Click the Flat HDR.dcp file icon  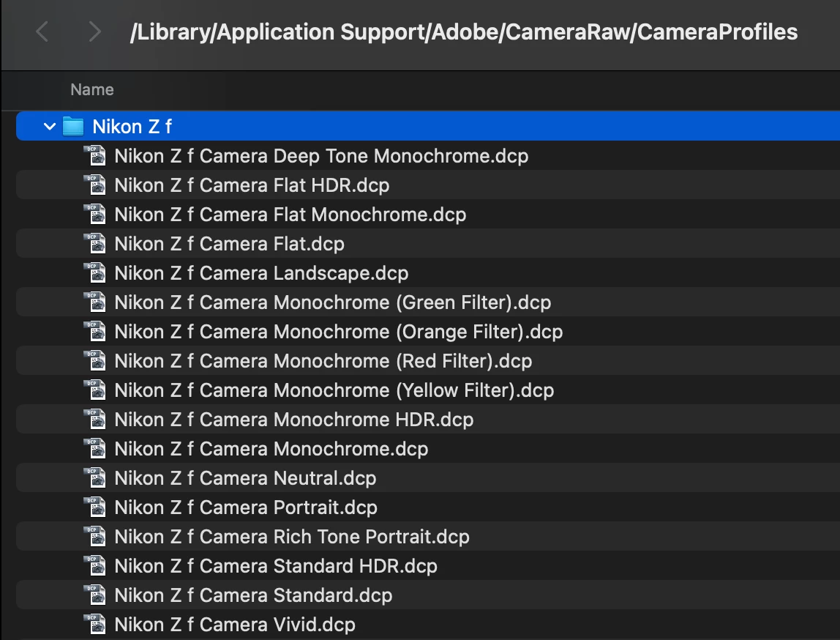(x=95, y=185)
